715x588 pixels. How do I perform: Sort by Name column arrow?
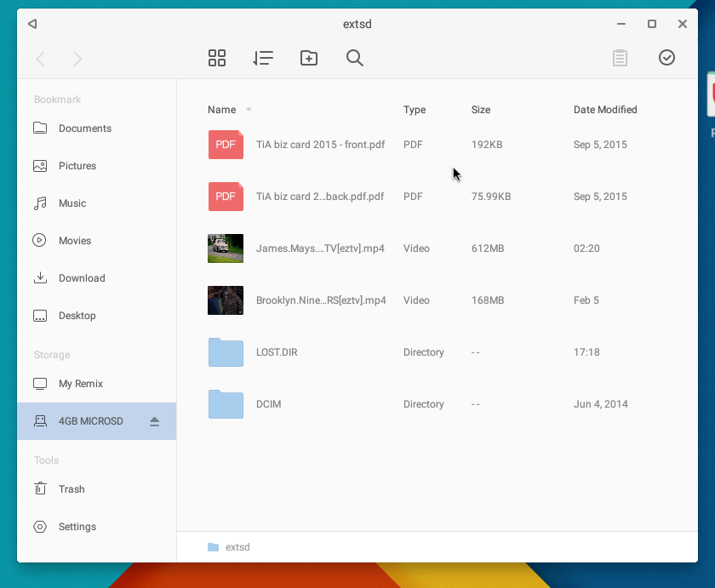click(x=249, y=110)
